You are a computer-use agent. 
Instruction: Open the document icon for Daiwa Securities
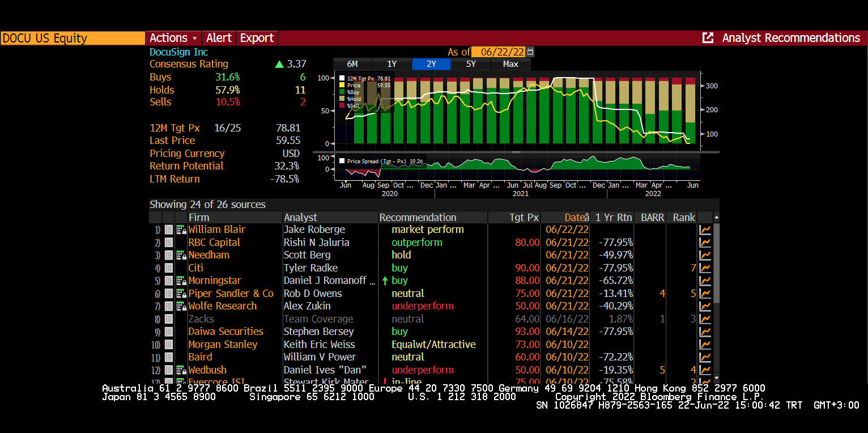coord(169,332)
